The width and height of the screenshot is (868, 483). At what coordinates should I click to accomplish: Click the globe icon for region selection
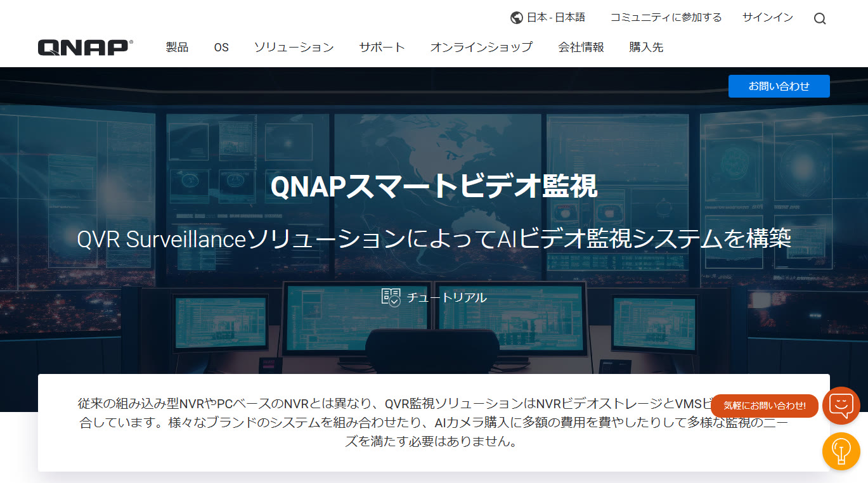tap(516, 18)
